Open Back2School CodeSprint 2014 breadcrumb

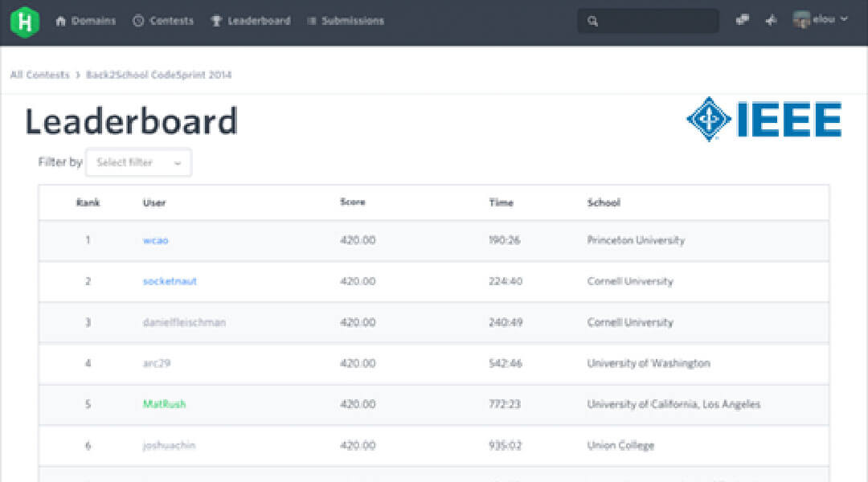tap(159, 75)
